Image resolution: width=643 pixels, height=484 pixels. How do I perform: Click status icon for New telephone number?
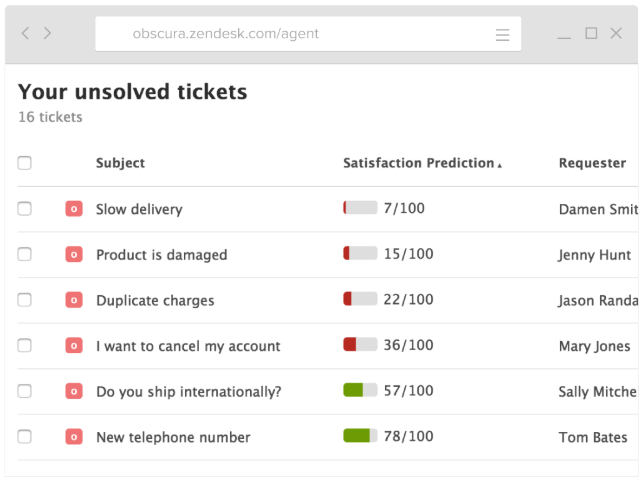click(x=74, y=437)
